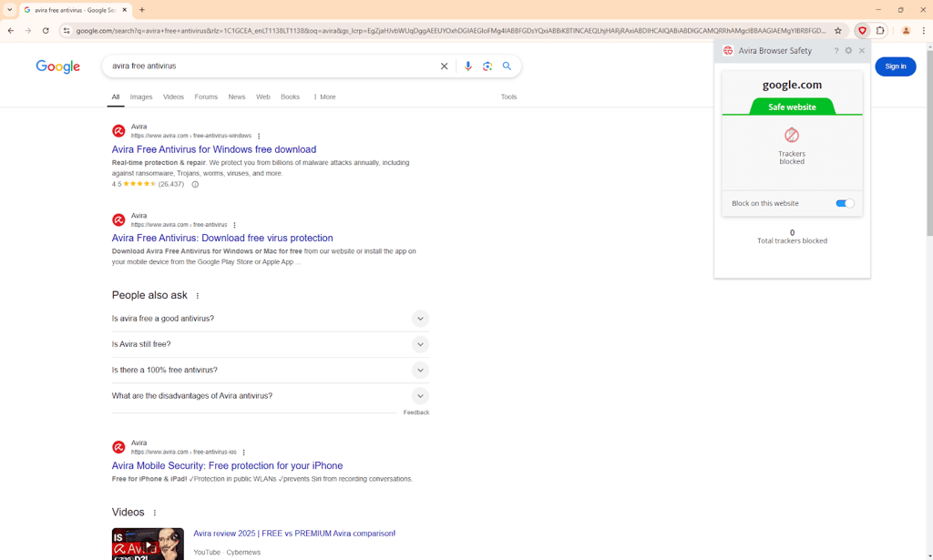Switch to the Videos tab
The width and height of the screenshot is (933, 560).
click(x=173, y=97)
